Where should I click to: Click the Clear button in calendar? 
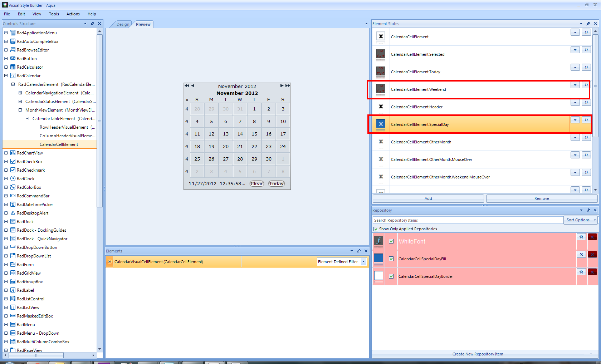click(x=257, y=183)
